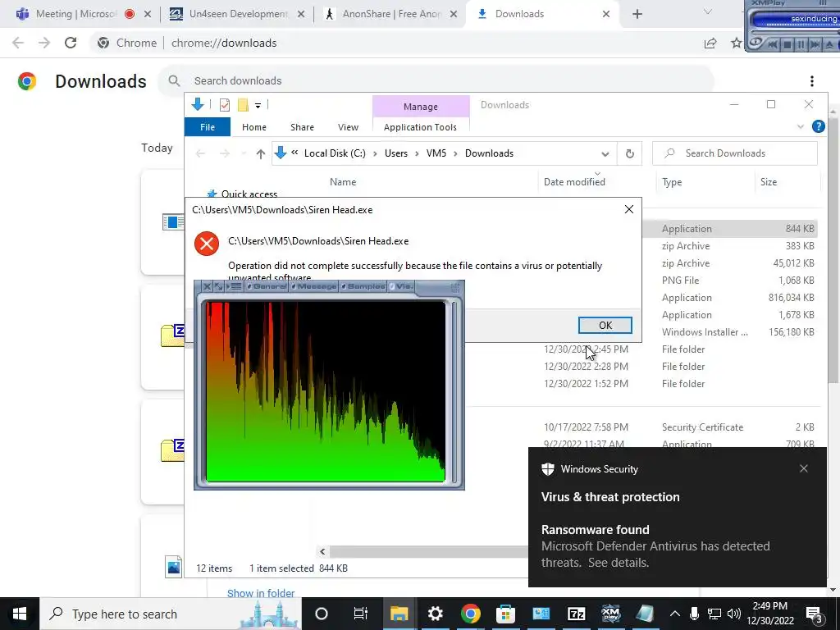Open the Application Tools tab

[420, 127]
